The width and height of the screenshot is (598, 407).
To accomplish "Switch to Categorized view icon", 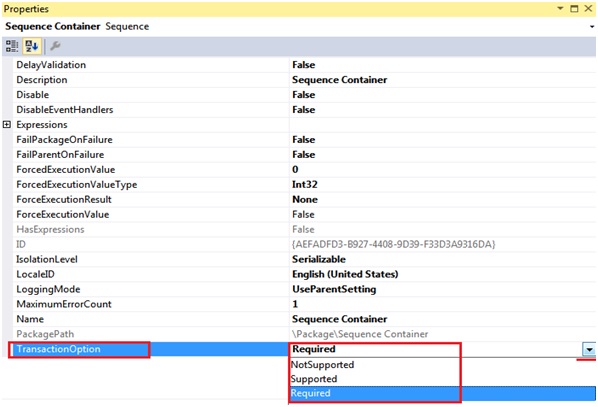I will (x=12, y=46).
